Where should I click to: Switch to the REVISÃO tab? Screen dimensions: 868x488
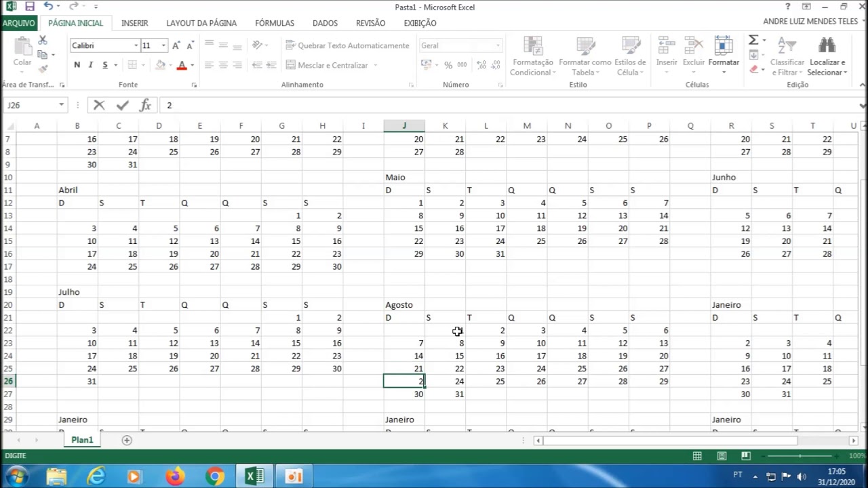[x=370, y=23]
